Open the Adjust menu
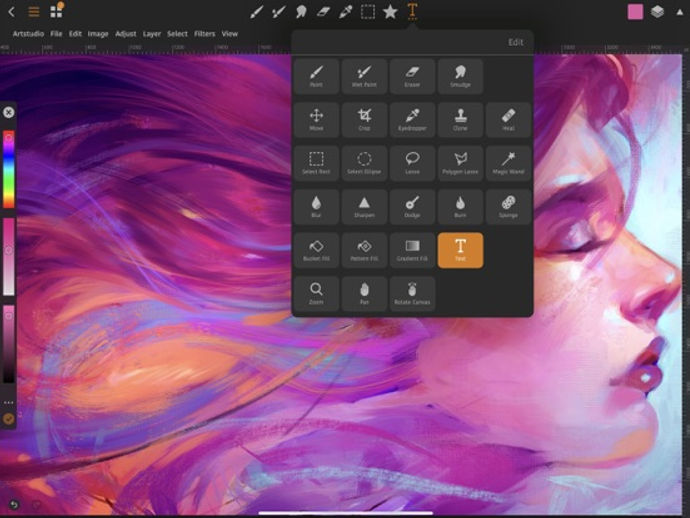Screen dimensions: 690x518 pos(125,34)
